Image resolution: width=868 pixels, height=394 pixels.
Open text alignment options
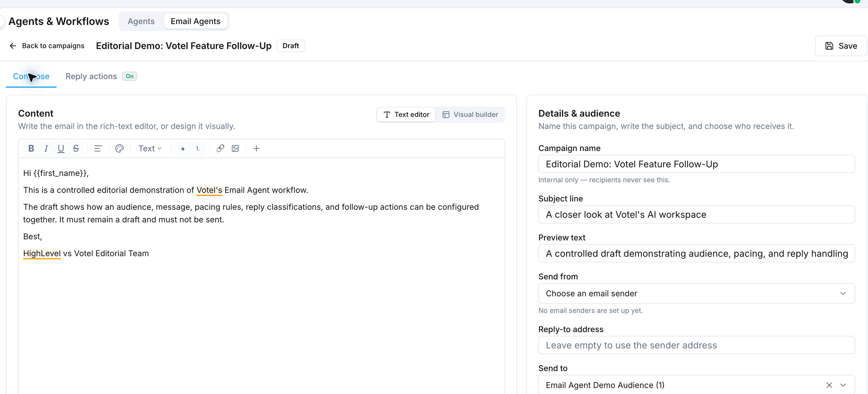click(98, 148)
